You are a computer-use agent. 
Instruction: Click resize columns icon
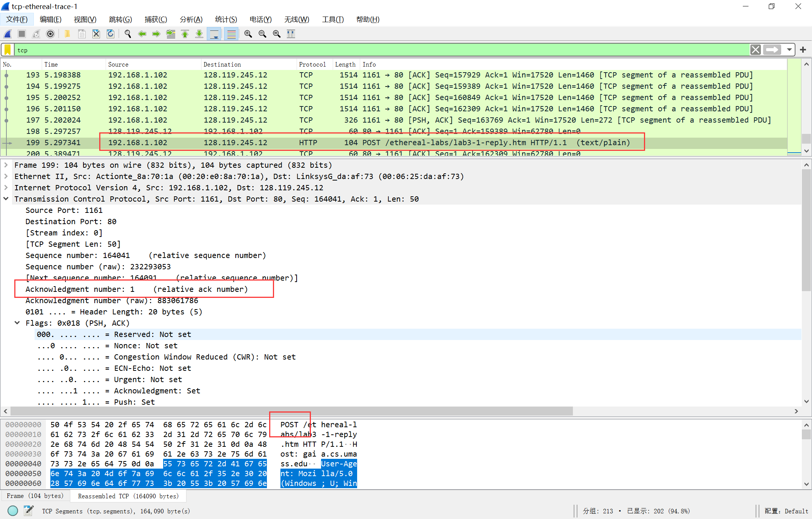291,34
